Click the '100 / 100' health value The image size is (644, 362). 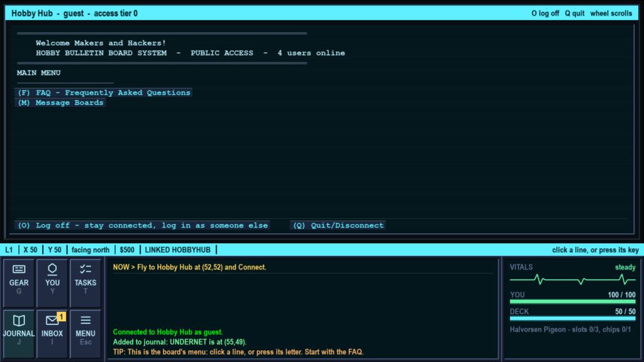(x=621, y=295)
